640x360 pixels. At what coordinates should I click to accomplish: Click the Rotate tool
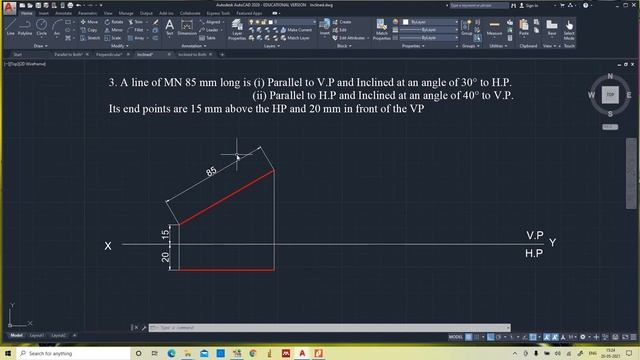click(114, 22)
